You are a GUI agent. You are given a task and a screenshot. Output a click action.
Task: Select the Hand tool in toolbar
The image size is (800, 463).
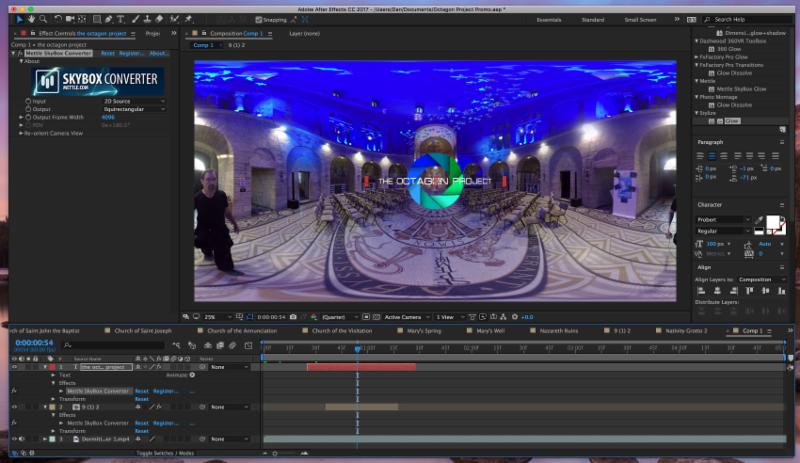point(31,19)
